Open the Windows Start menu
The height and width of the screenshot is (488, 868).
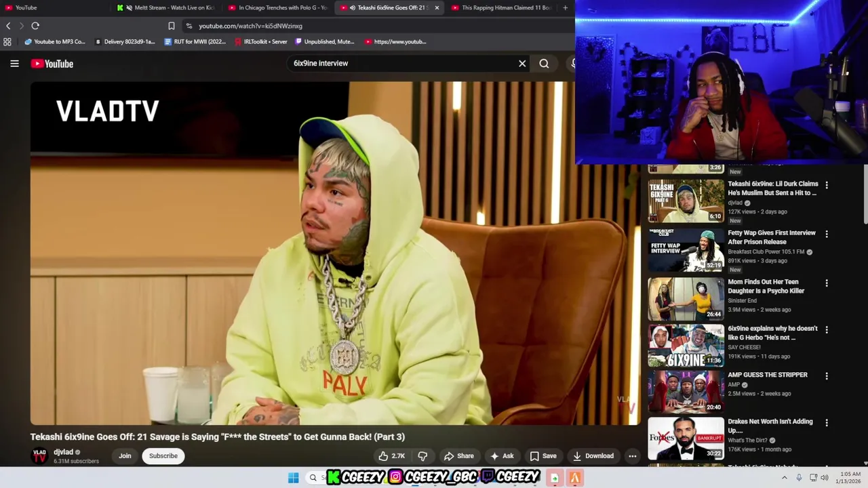point(293,478)
